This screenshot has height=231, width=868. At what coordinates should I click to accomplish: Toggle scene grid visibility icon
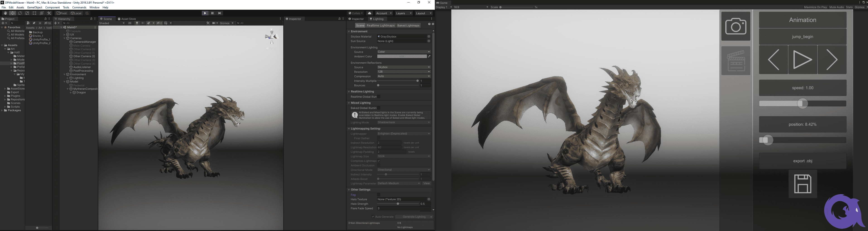166,23
